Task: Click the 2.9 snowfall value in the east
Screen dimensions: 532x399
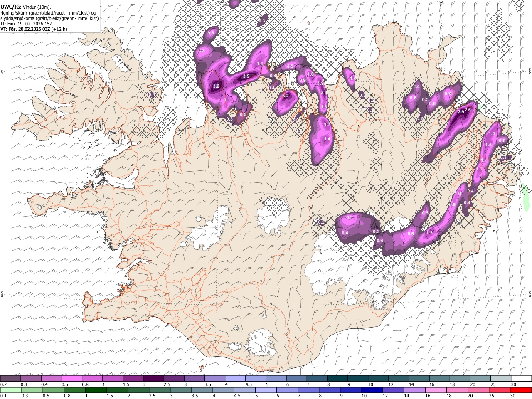Action: pyautogui.click(x=461, y=112)
